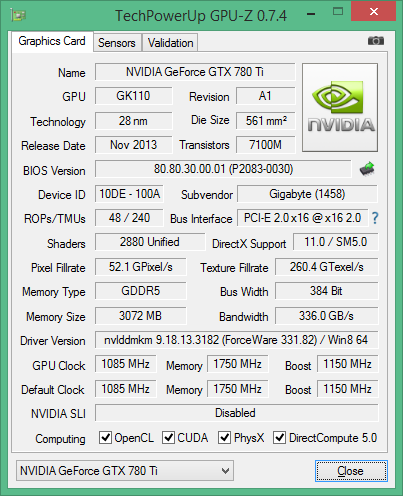Click the NVIDIA SLI field Disabled
The height and width of the screenshot is (496, 403).
coord(237,413)
